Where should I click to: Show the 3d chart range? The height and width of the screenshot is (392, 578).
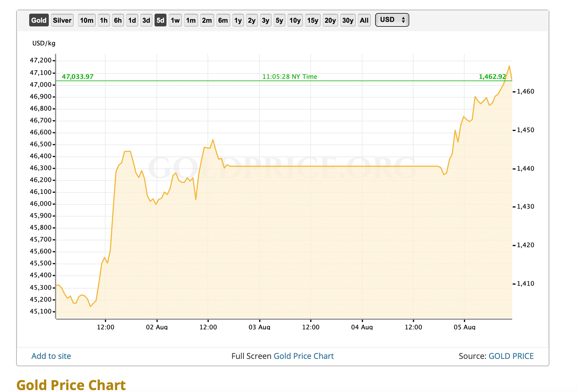click(146, 20)
